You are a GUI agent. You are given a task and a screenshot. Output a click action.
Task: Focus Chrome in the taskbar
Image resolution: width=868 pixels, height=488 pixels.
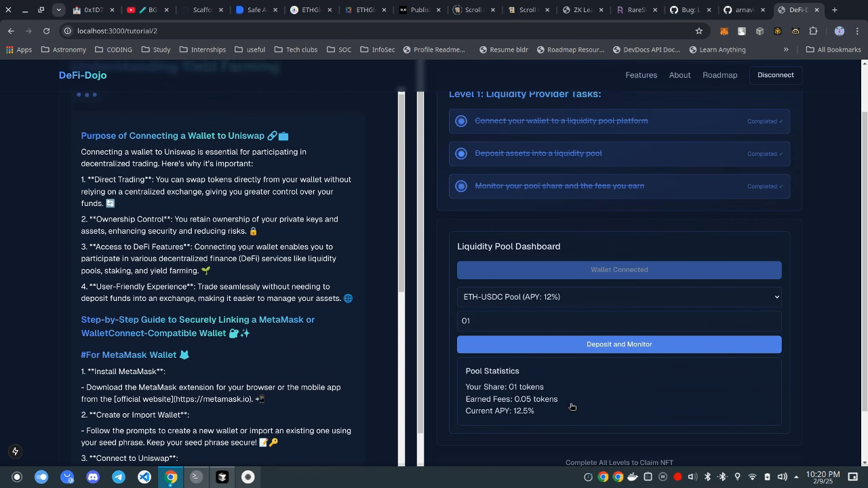coord(171,477)
